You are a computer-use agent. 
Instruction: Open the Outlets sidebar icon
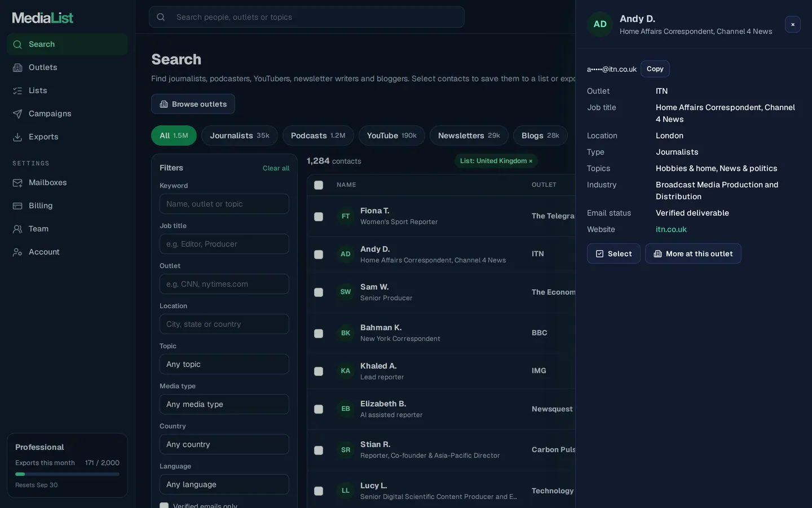(17, 68)
